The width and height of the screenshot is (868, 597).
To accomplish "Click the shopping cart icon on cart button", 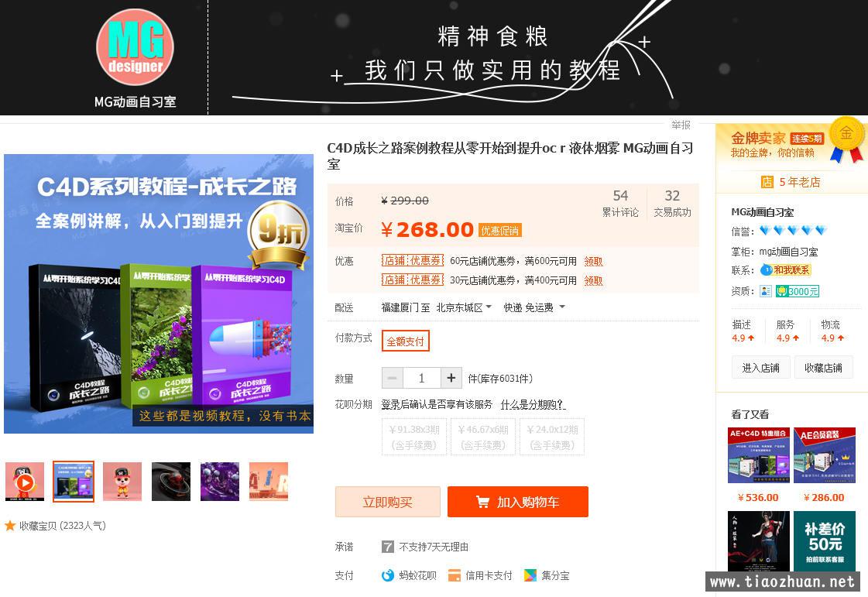I will point(482,502).
